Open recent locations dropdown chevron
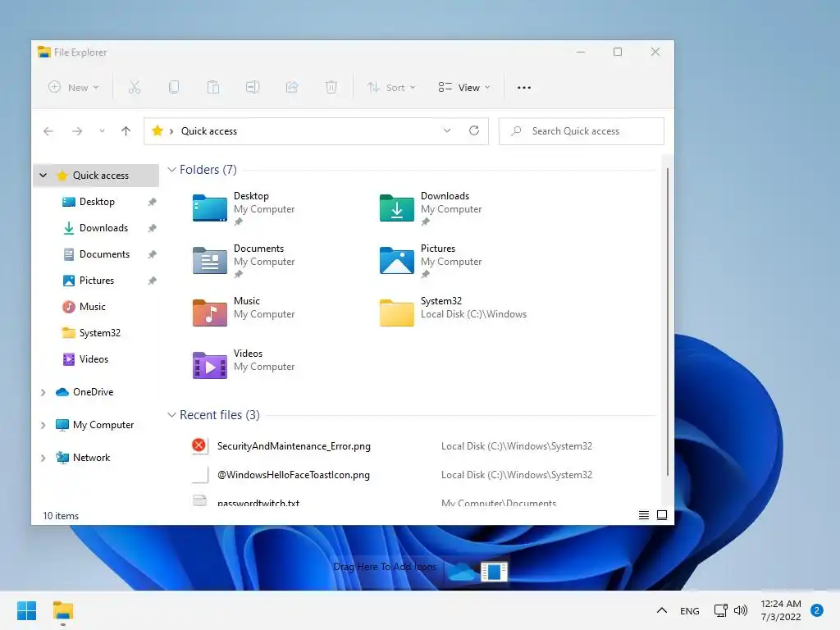Screen dimensions: 840x630 [102, 131]
